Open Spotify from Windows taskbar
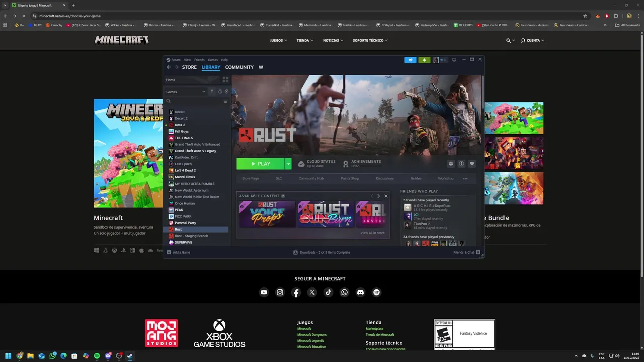The height and width of the screenshot is (362, 644). tap(97, 356)
